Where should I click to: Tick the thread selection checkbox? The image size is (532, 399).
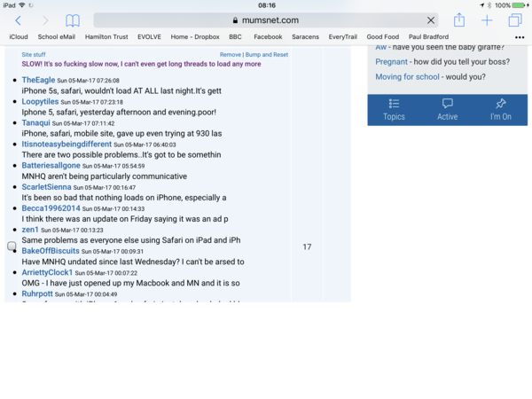pos(12,246)
